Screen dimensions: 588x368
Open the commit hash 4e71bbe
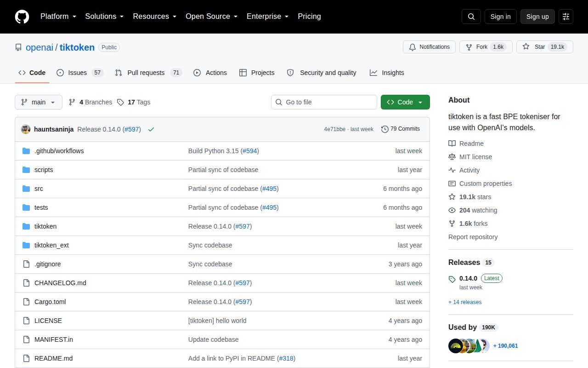coord(334,129)
